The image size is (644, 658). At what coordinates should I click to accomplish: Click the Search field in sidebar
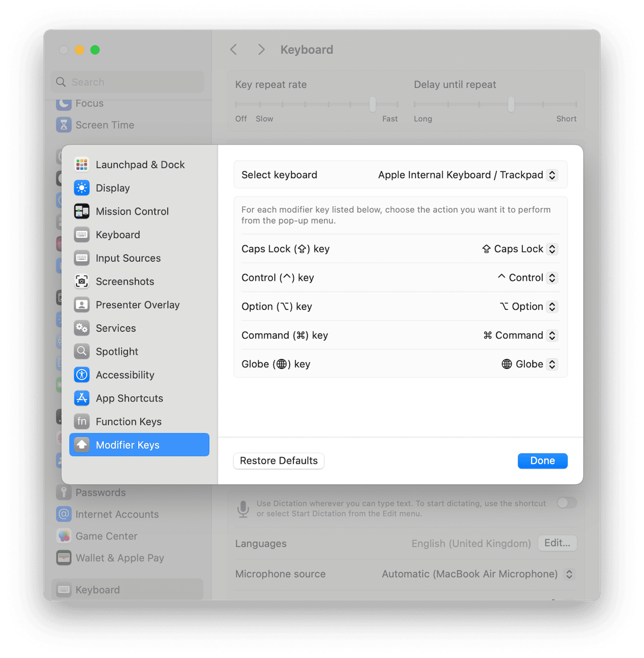click(128, 82)
